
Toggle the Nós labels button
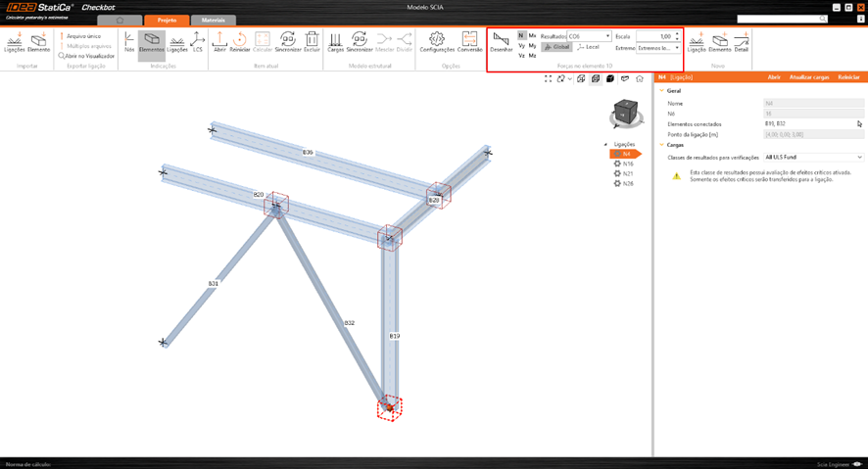(x=129, y=41)
